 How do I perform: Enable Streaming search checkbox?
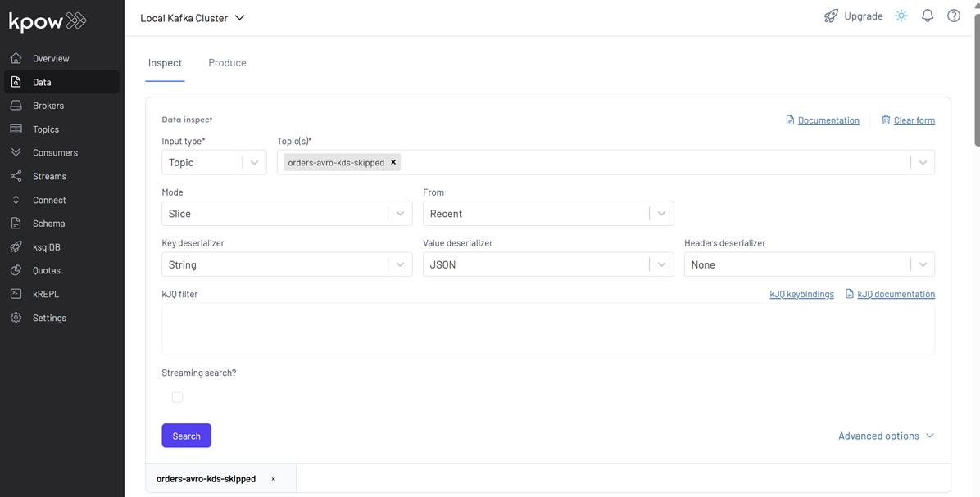178,397
